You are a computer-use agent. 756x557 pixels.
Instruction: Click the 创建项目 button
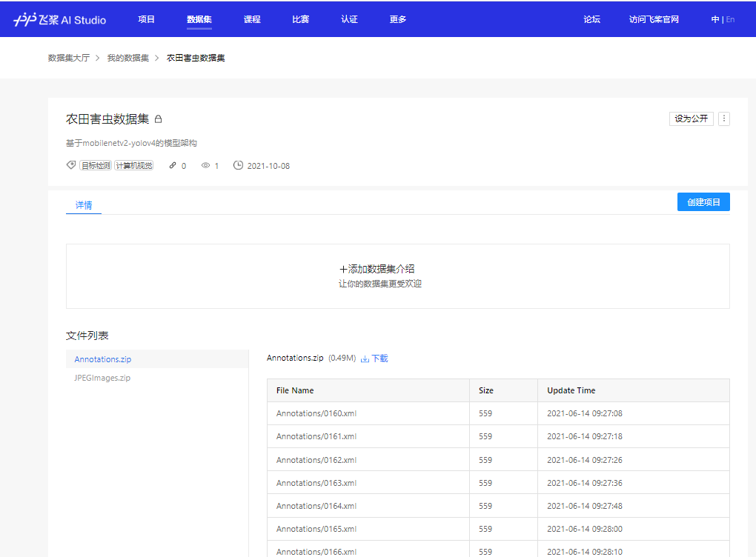click(x=703, y=201)
